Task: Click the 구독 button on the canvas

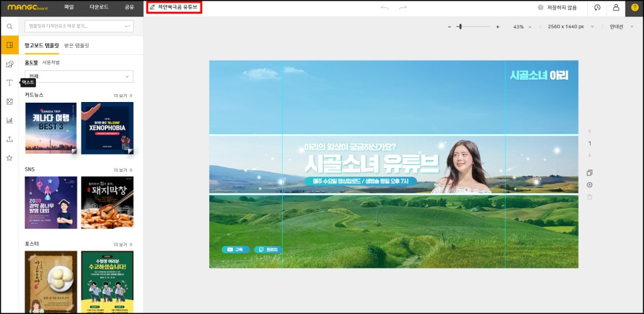Action: coord(236,249)
